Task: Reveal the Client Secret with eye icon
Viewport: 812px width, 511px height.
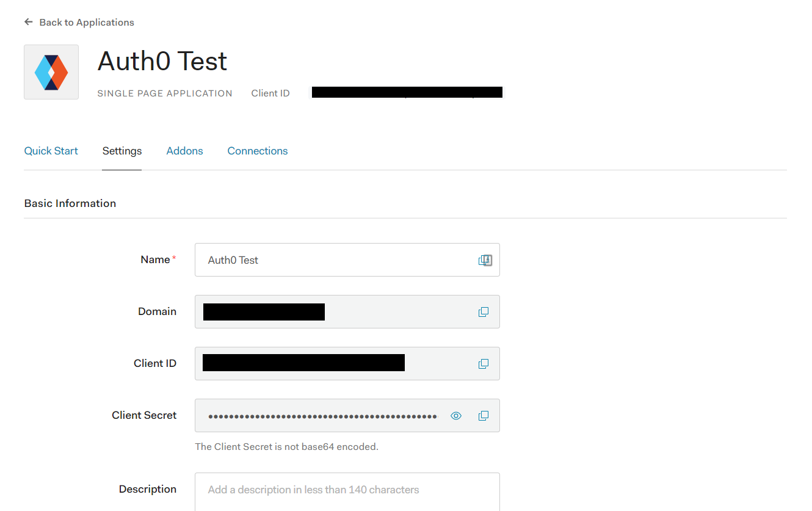Action: (456, 416)
